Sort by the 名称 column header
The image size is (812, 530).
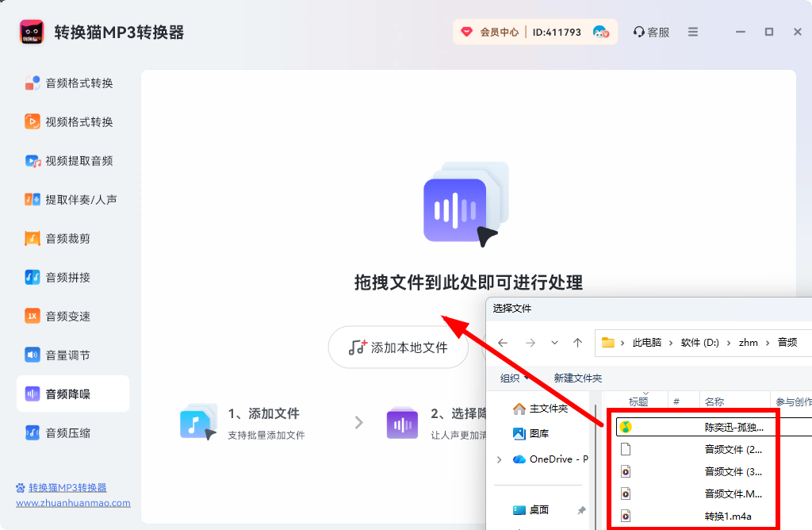pos(714,402)
